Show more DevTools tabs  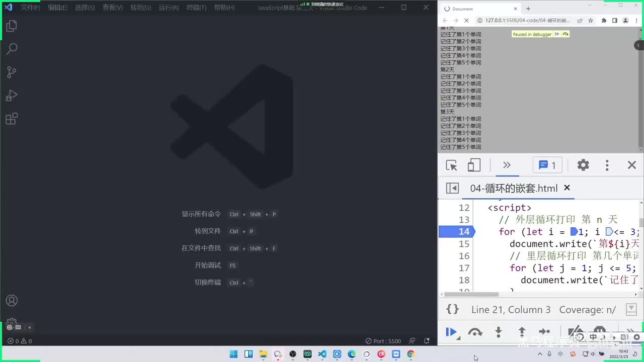pyautogui.click(x=507, y=165)
